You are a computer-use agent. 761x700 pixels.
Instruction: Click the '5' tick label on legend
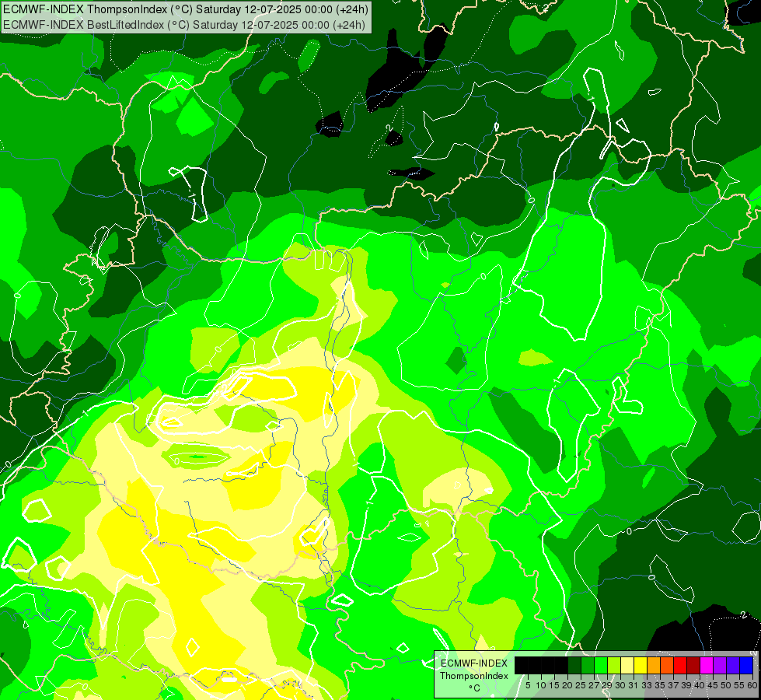(528, 685)
